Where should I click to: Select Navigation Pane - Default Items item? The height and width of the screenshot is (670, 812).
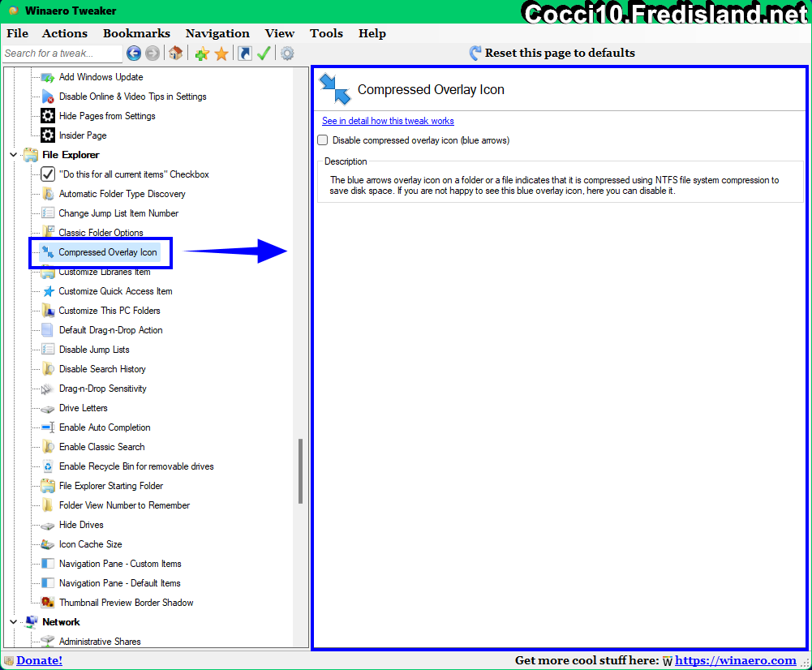pyautogui.click(x=119, y=583)
